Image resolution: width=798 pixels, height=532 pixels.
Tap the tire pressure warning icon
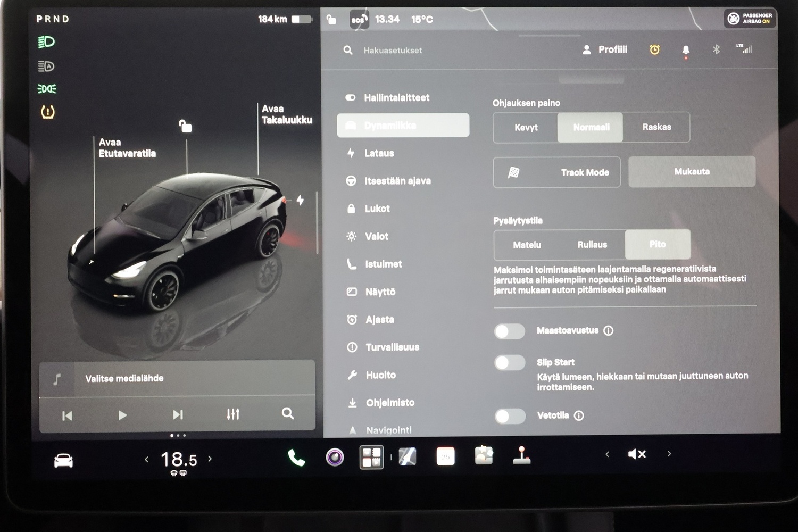47,112
